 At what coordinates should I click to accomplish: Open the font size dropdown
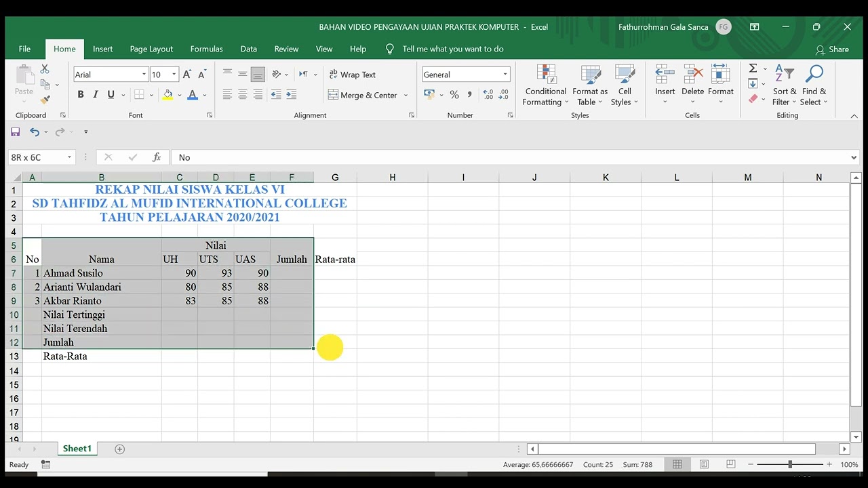pos(174,75)
